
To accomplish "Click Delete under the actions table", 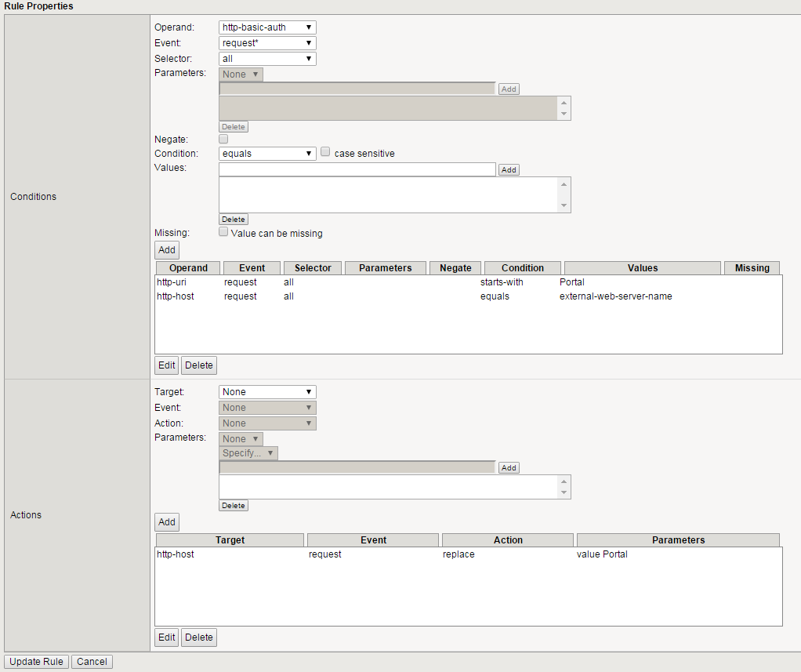I will (x=198, y=637).
